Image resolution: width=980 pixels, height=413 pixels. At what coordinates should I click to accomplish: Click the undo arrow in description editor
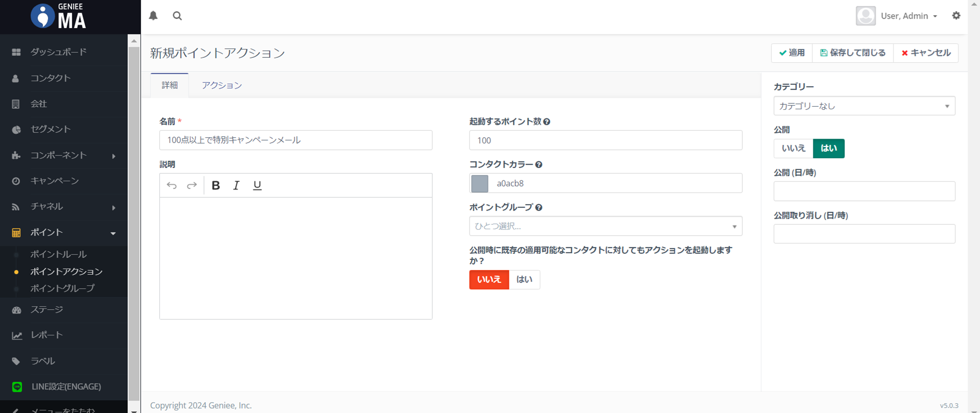[x=171, y=185]
